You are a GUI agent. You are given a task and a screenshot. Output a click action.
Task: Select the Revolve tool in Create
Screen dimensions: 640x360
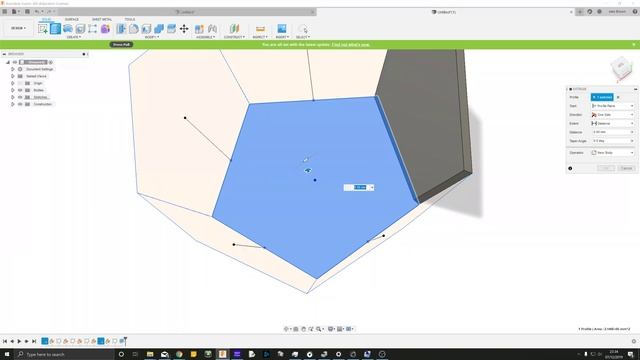pos(68,29)
